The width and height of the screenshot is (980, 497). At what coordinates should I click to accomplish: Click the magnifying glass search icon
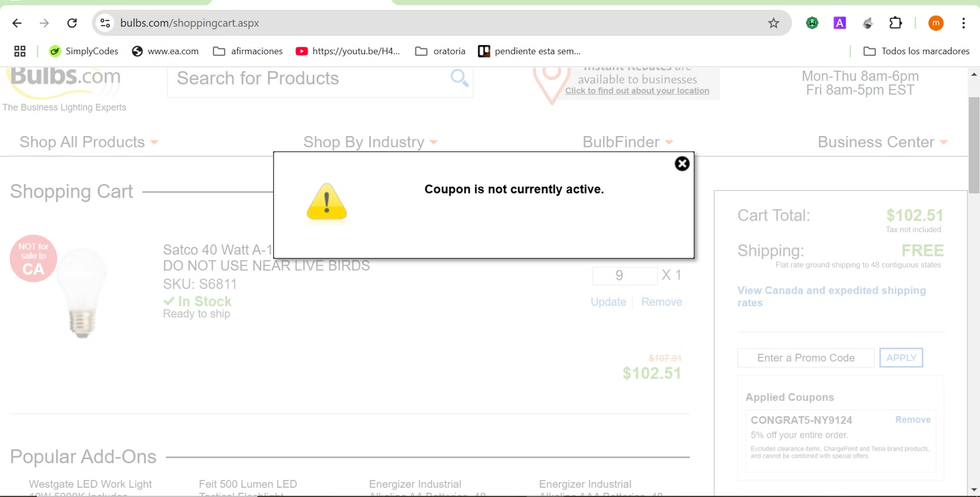coord(460,78)
